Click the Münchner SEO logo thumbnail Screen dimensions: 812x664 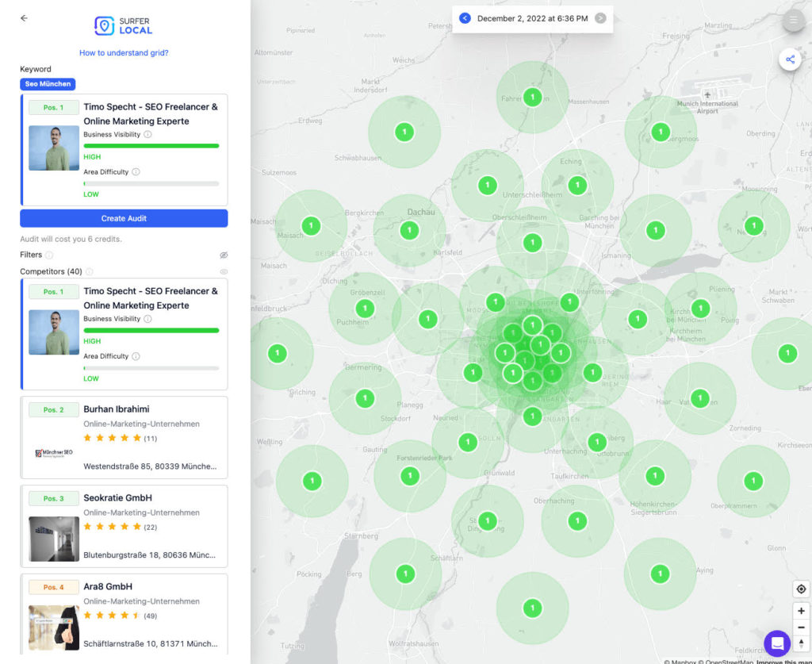point(54,453)
